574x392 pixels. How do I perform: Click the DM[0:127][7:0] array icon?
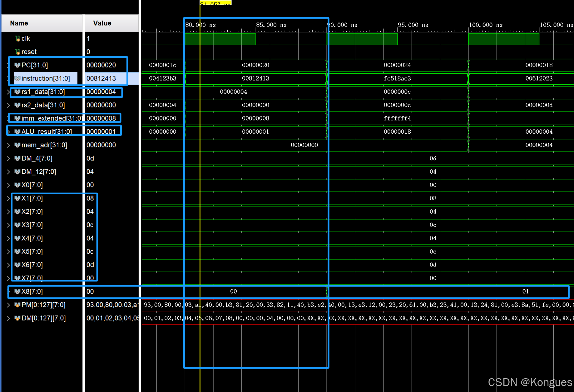pyautogui.click(x=17, y=318)
